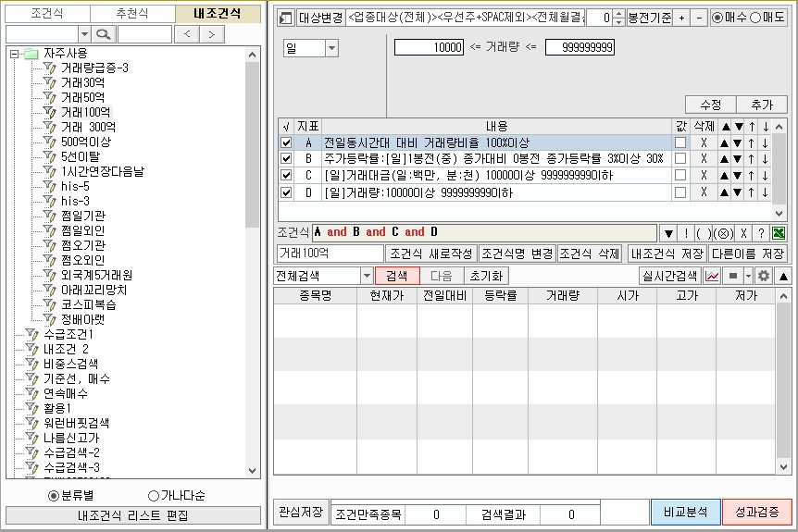Select the 내조건식 tab
Image resolution: width=798 pixels, height=532 pixels.
218,13
